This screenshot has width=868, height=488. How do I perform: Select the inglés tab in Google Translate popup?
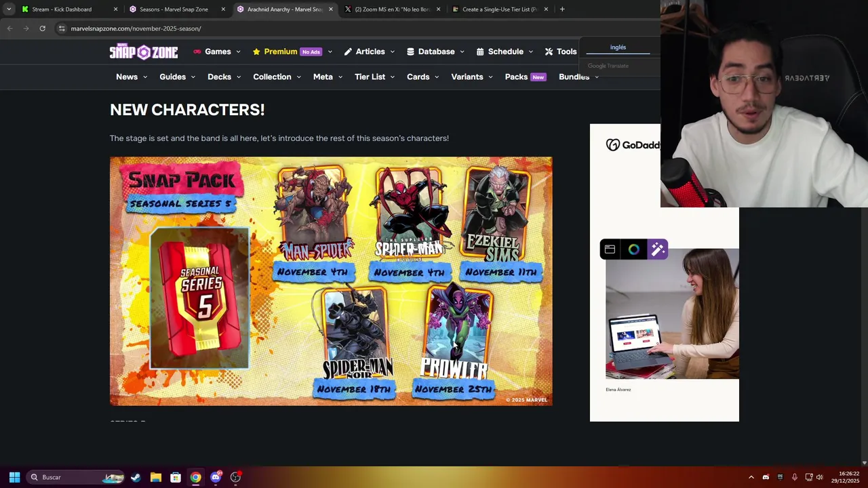(x=618, y=47)
